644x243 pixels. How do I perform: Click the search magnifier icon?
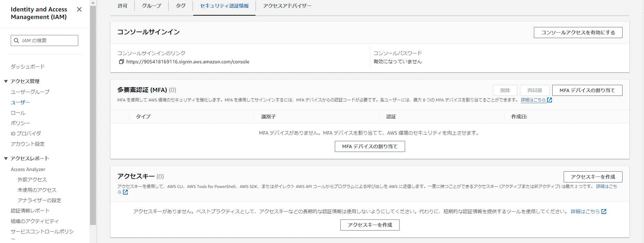click(x=16, y=40)
